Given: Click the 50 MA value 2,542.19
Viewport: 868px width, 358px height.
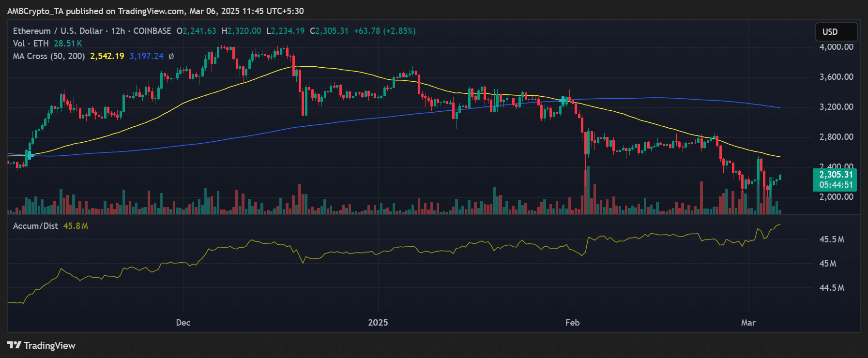Looking at the screenshot, I should pyautogui.click(x=107, y=56).
